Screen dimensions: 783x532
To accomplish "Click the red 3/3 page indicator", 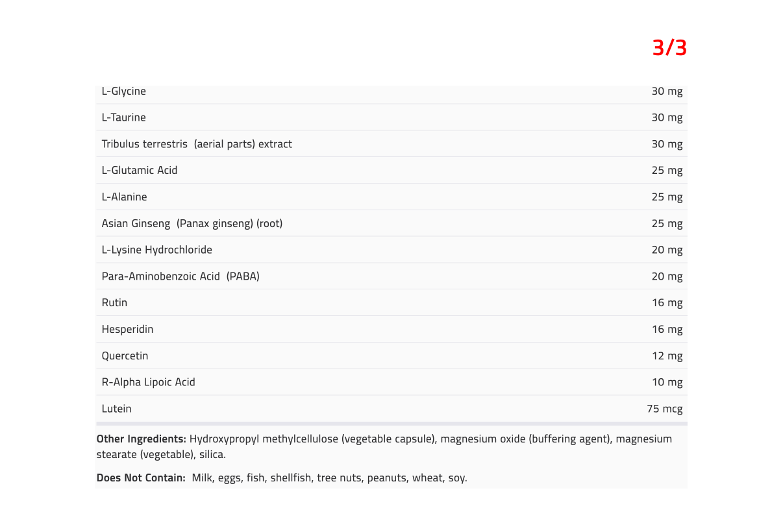I will click(669, 47).
